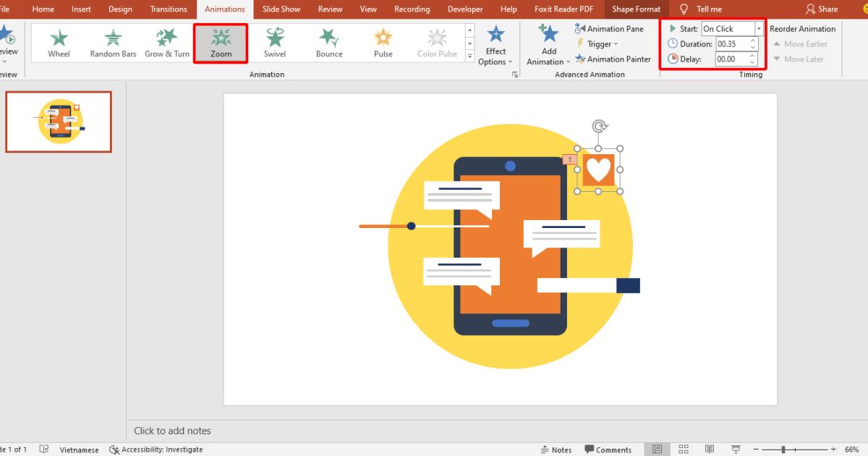The image size is (868, 456).
Task: Open the Animation Pane
Action: pyautogui.click(x=610, y=28)
